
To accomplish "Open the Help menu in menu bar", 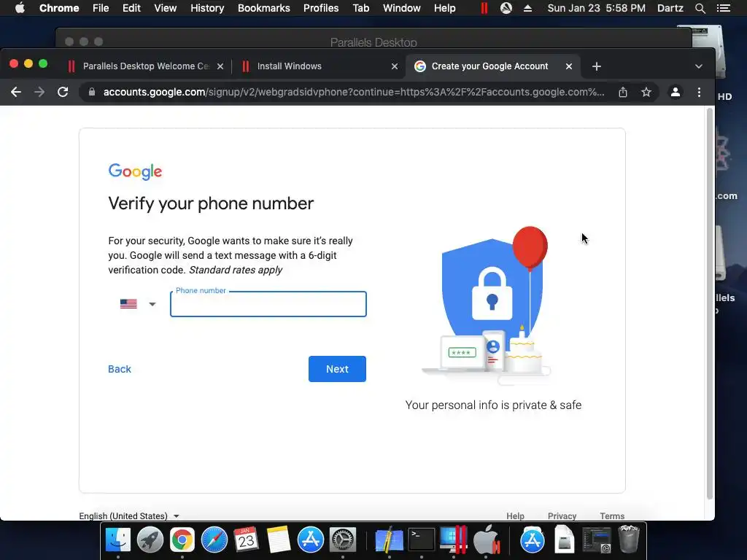I will 444,8.
